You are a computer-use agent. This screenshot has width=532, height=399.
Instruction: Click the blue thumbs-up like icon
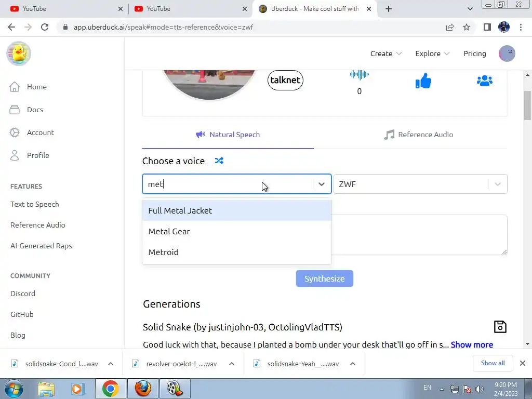423,81
